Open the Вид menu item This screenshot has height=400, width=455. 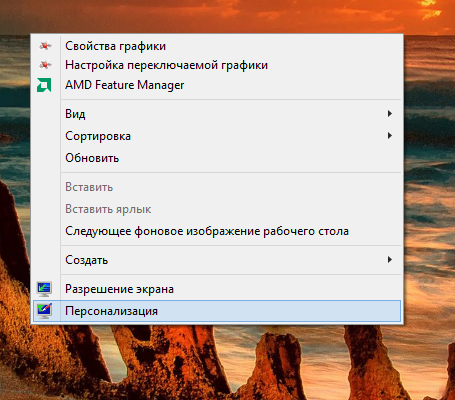click(x=217, y=114)
